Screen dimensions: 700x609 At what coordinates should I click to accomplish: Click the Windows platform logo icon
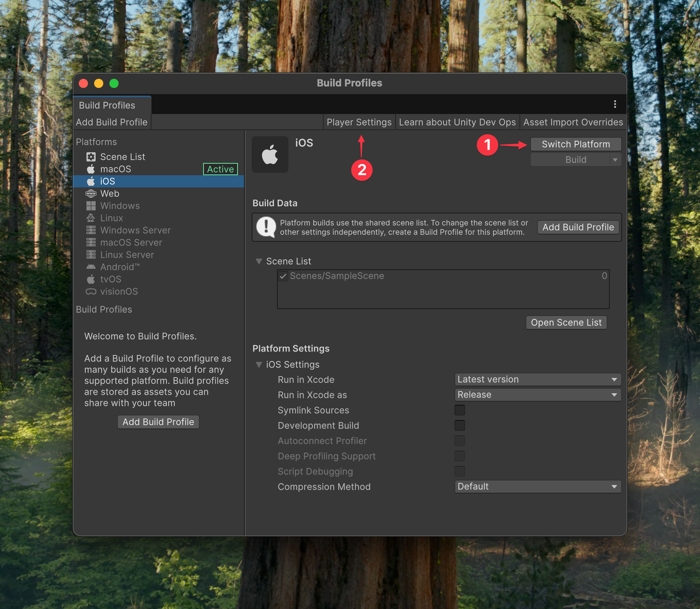(x=91, y=206)
